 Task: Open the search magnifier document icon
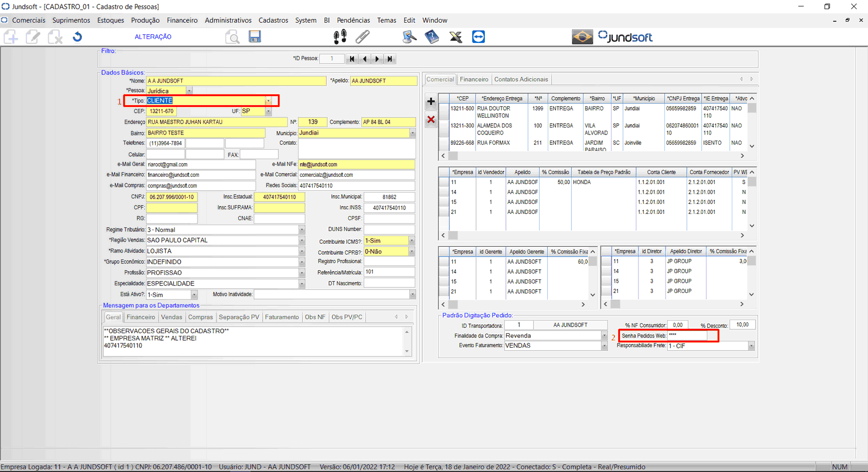click(x=232, y=37)
